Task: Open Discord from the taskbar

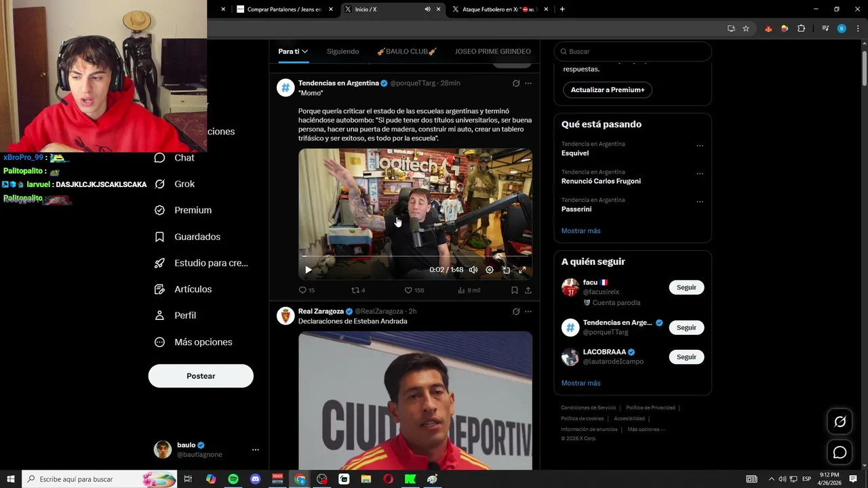Action: point(255,479)
